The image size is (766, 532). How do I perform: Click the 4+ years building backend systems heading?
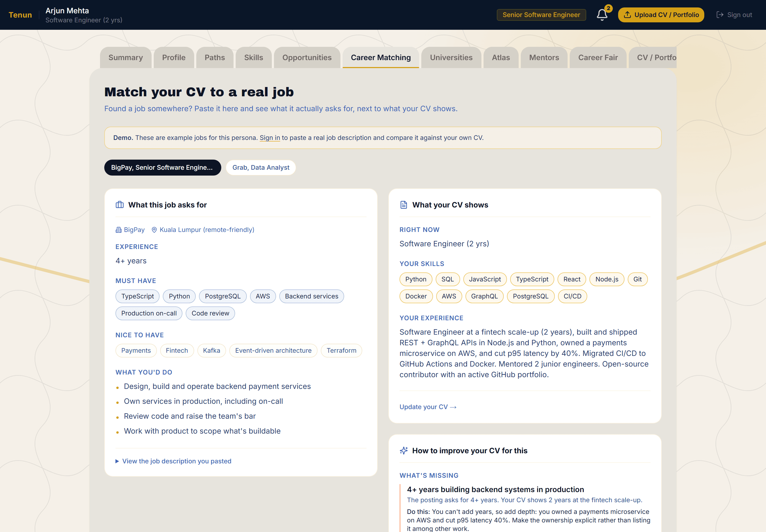tap(495, 490)
